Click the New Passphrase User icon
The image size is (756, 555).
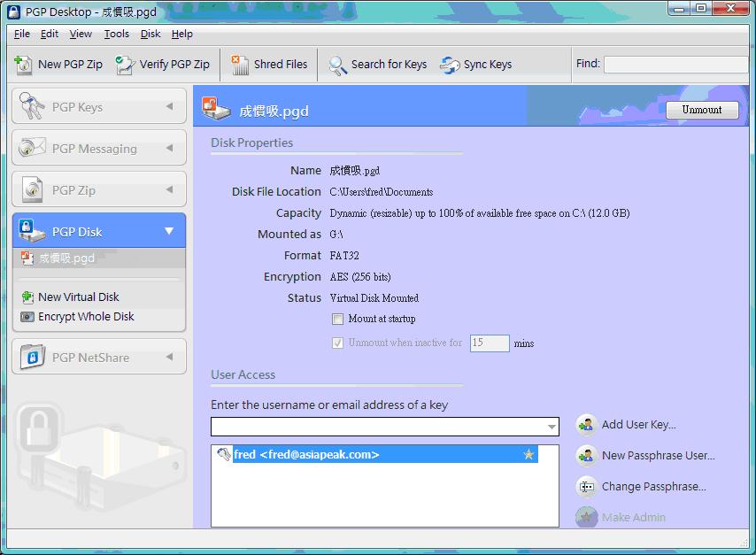(586, 456)
